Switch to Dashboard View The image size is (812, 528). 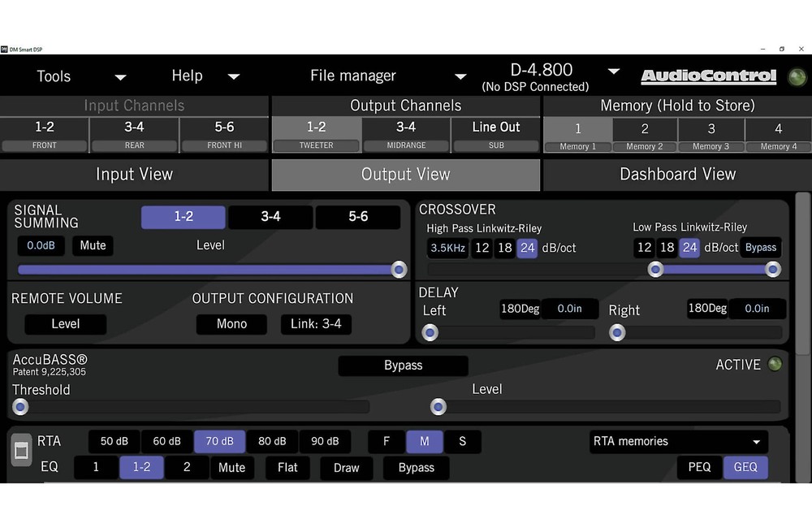coord(677,175)
